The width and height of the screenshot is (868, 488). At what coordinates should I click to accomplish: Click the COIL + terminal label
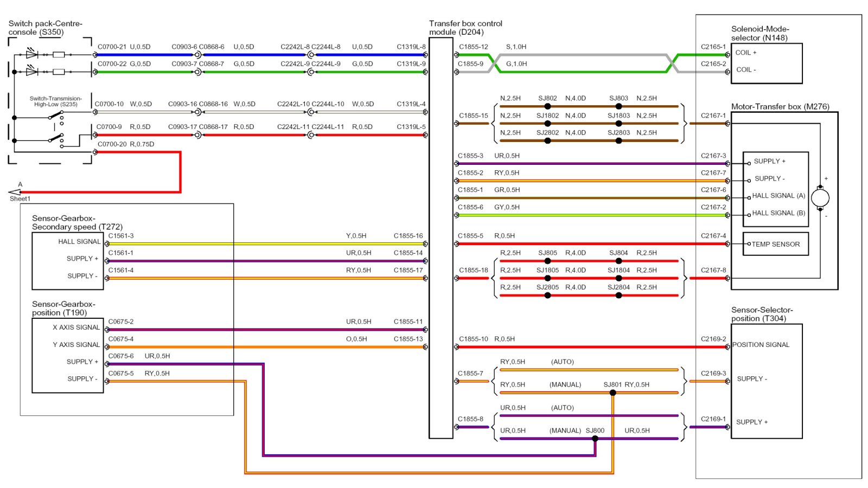click(x=746, y=53)
